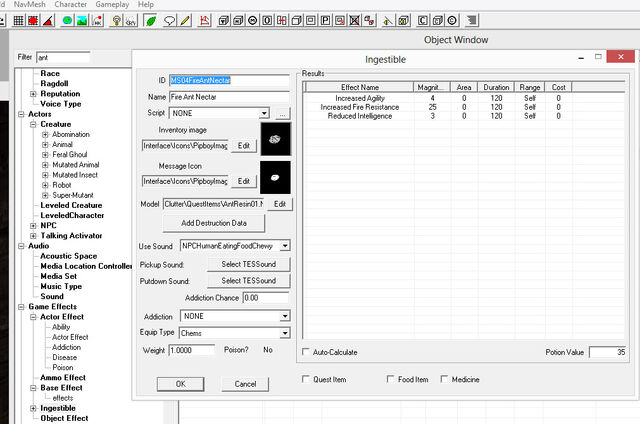640x424 pixels.
Task: Check the Quest Item checkbox
Action: pyautogui.click(x=305, y=379)
